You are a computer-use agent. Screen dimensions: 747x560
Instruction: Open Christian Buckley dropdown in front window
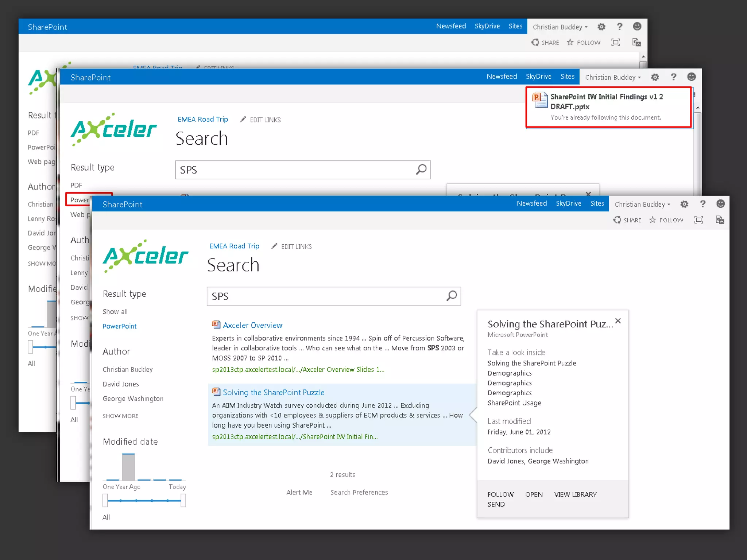[x=642, y=204]
